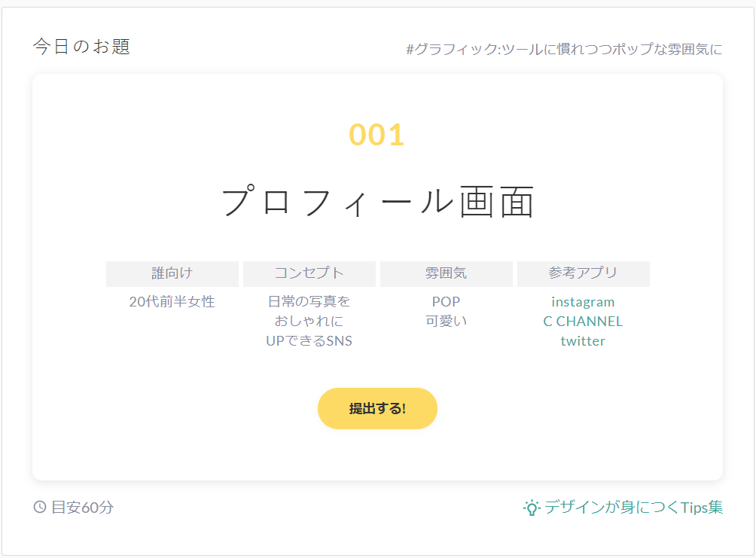Click the POP mood text
The image size is (756, 558).
click(x=446, y=302)
